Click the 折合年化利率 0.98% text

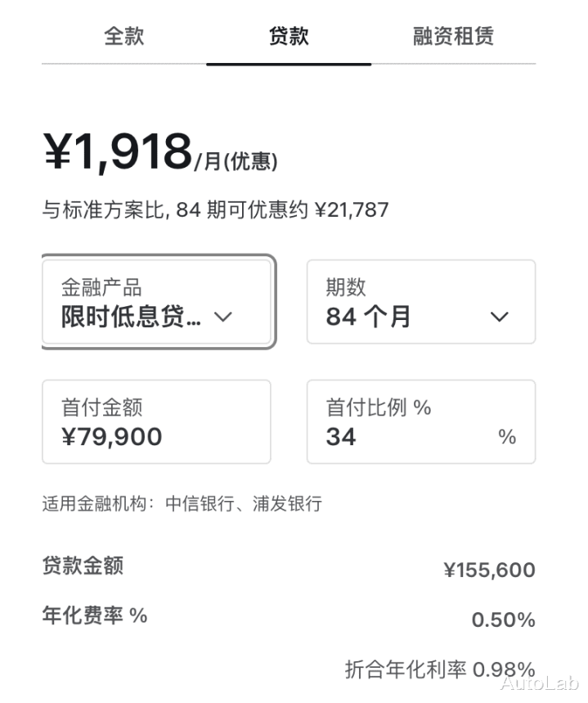click(439, 669)
